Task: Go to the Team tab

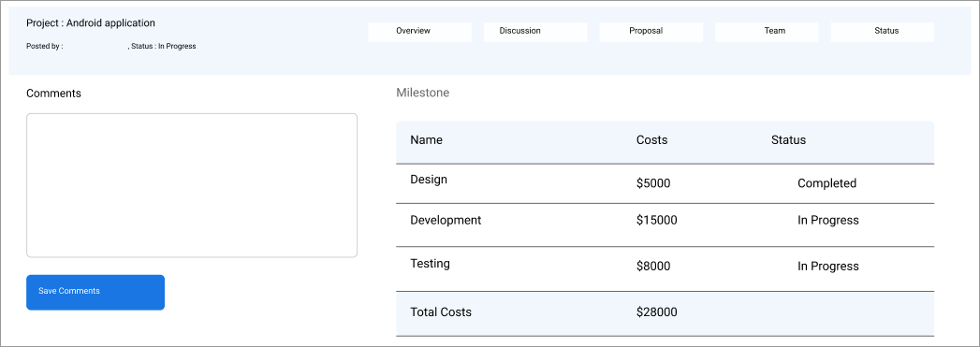Action: pos(767,32)
